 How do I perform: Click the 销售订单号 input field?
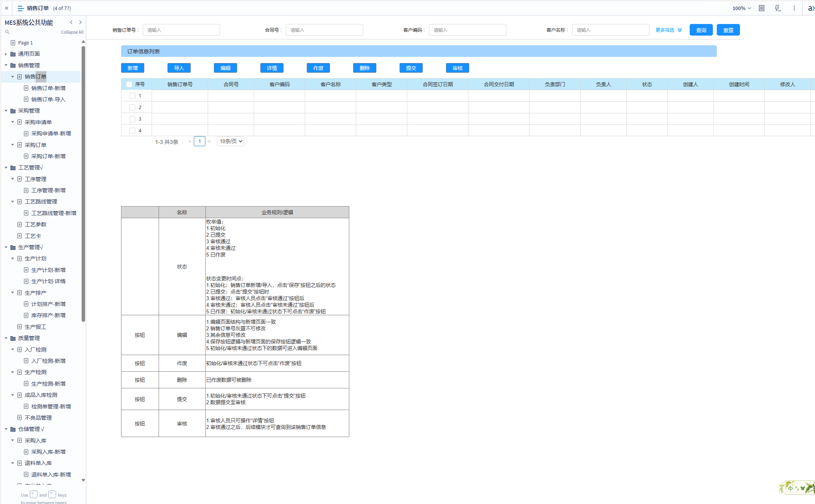click(181, 30)
